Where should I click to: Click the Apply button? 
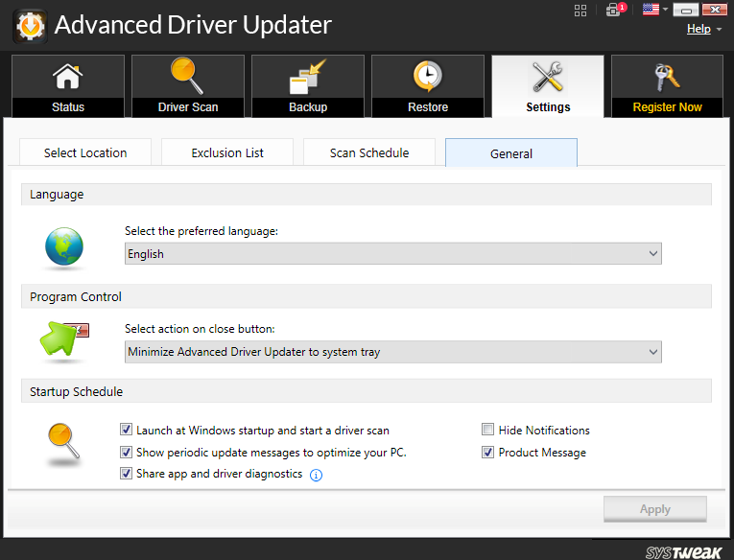[x=655, y=509]
